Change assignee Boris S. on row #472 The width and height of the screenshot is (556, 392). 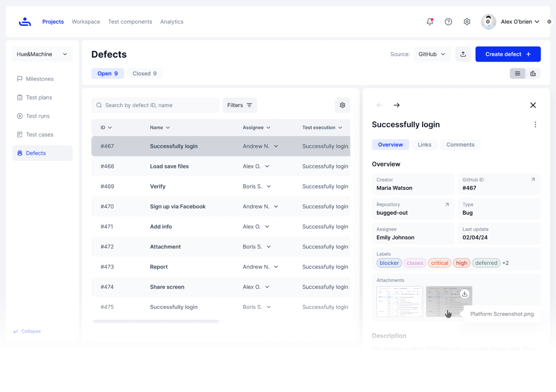[257, 246]
